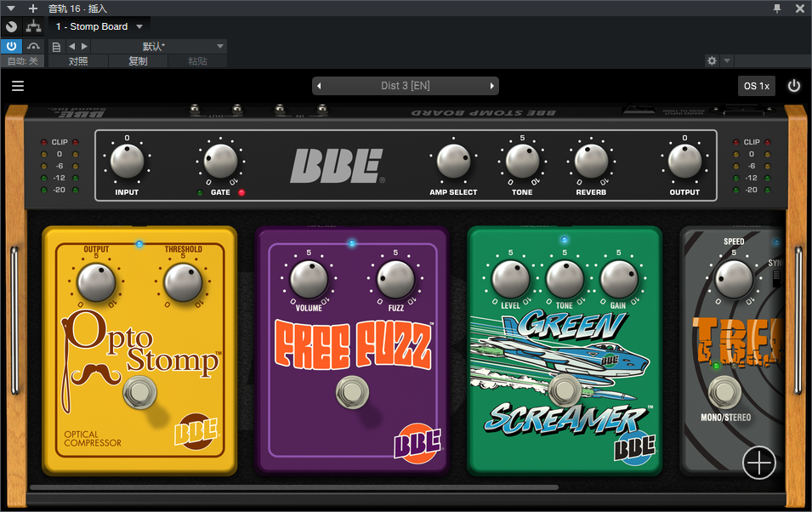The height and width of the screenshot is (512, 812).
Task: Click the amp TONE knob in the top panel
Action: point(522,161)
